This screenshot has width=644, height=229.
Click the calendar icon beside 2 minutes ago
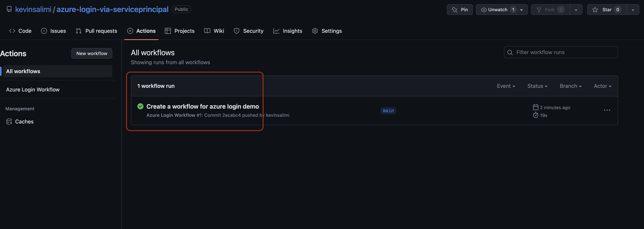pyautogui.click(x=536, y=107)
